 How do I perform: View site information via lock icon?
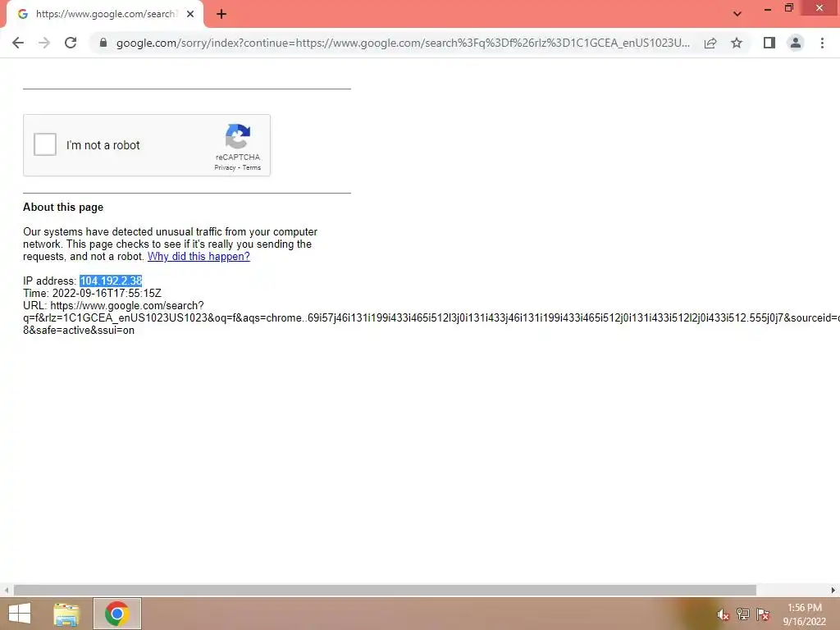pyautogui.click(x=103, y=43)
